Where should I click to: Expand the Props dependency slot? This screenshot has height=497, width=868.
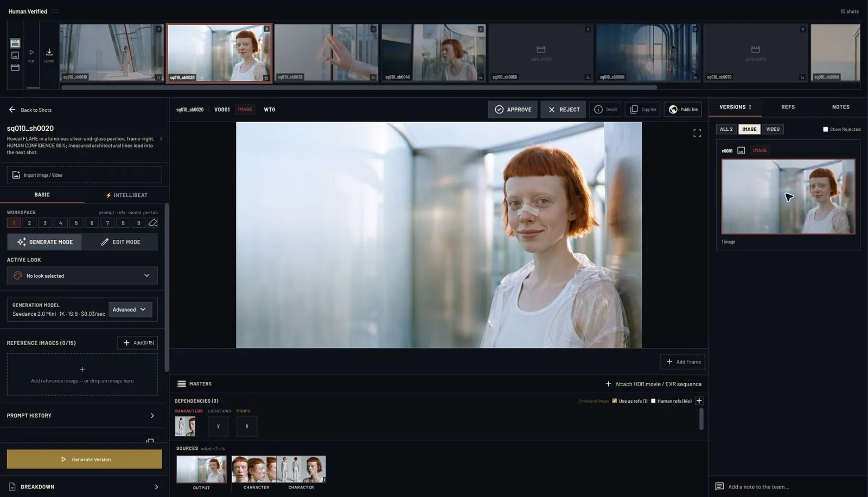click(x=247, y=426)
